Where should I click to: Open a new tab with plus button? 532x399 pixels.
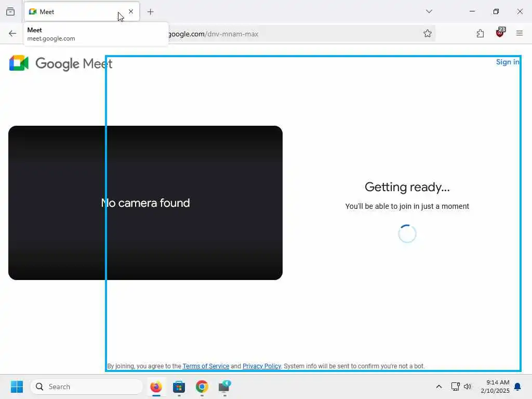(150, 12)
